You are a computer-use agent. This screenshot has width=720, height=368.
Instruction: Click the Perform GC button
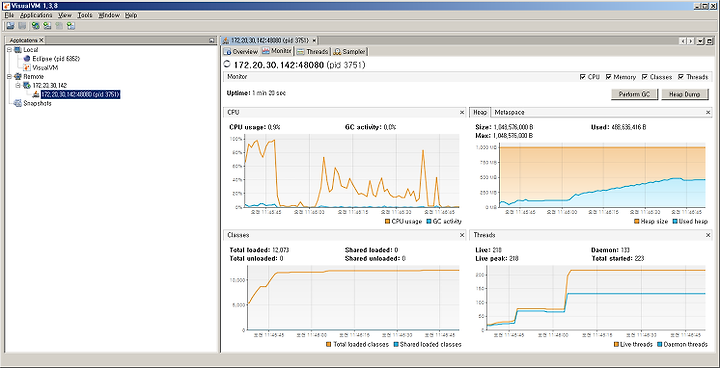pos(635,94)
